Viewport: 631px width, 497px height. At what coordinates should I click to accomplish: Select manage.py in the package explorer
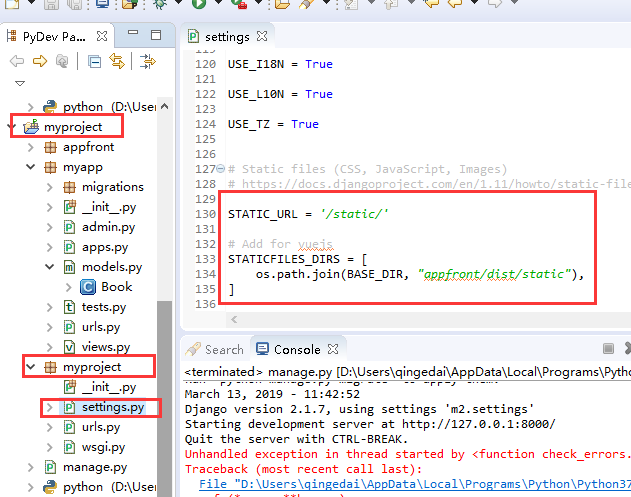pos(95,467)
